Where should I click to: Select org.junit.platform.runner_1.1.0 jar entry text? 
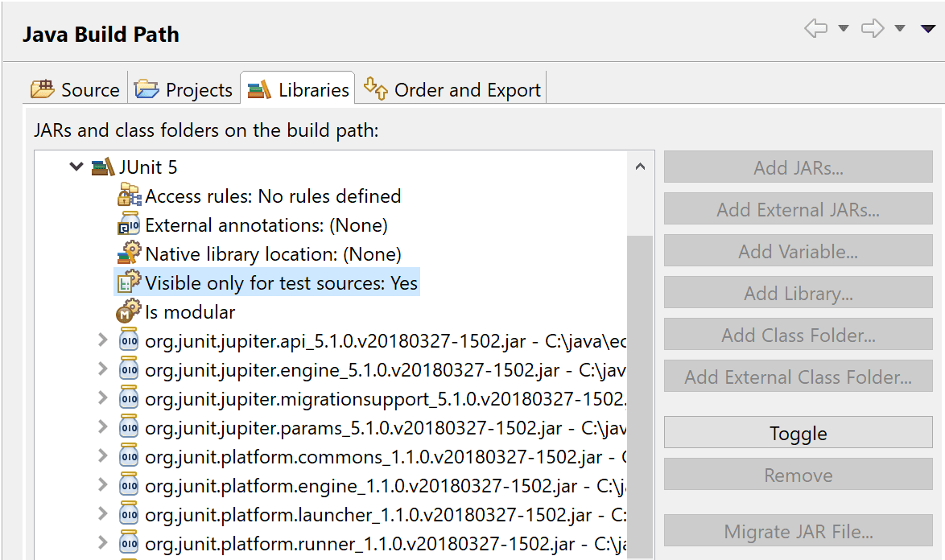coord(386,544)
